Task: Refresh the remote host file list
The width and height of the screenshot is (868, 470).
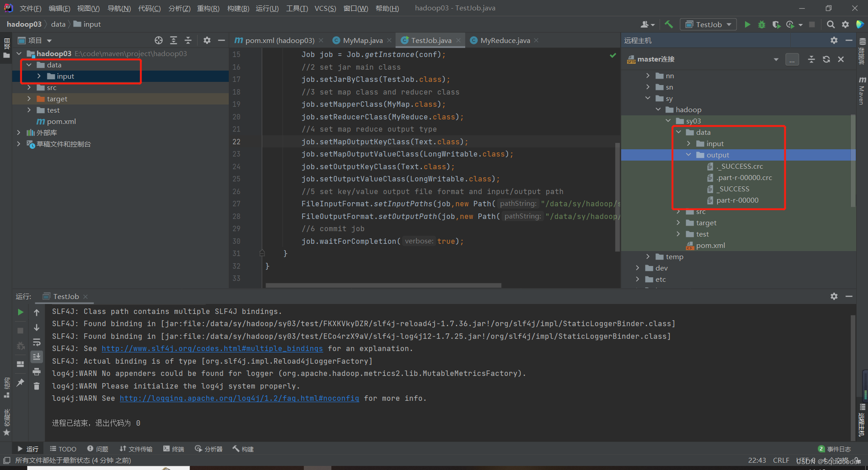Action: coord(826,59)
